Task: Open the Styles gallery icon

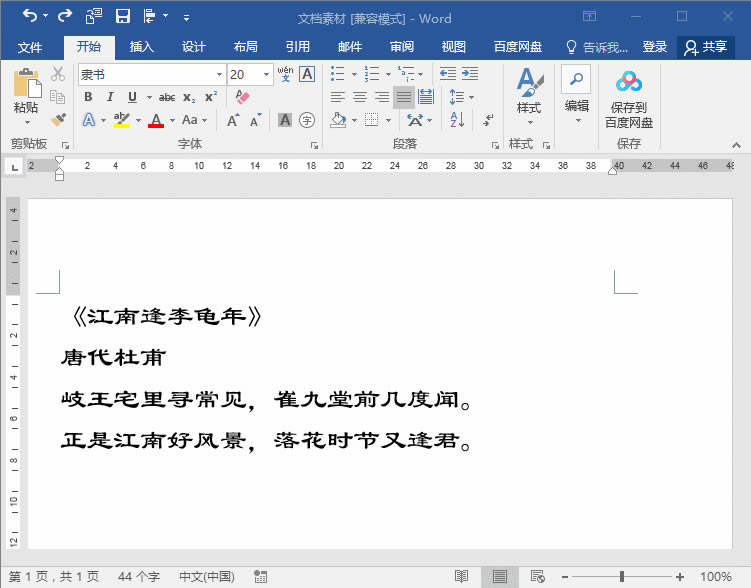Action: (x=529, y=82)
